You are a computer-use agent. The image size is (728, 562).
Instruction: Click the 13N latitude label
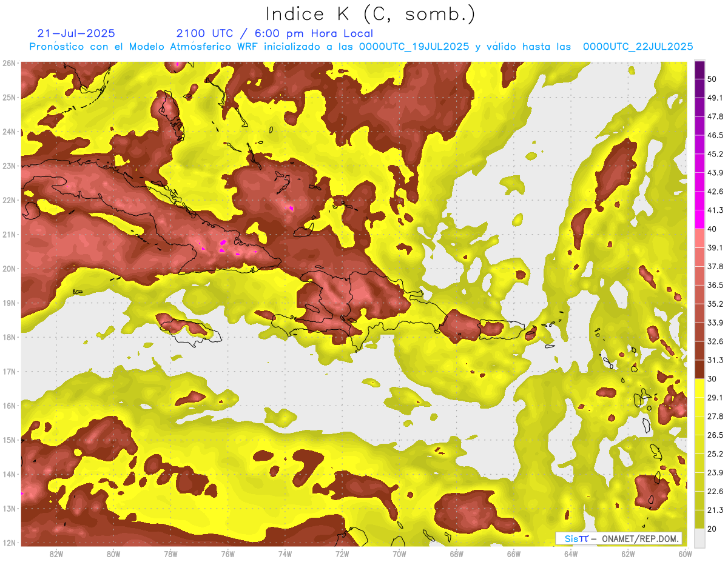coord(9,509)
